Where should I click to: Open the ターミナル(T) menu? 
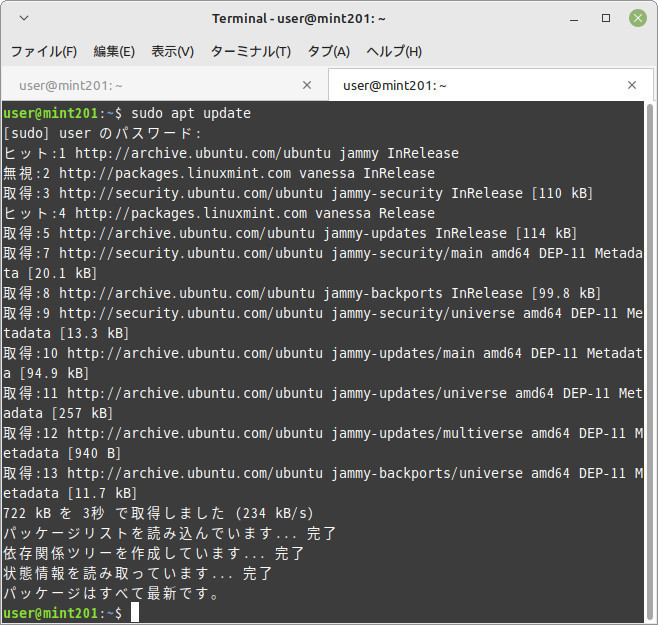(251, 52)
